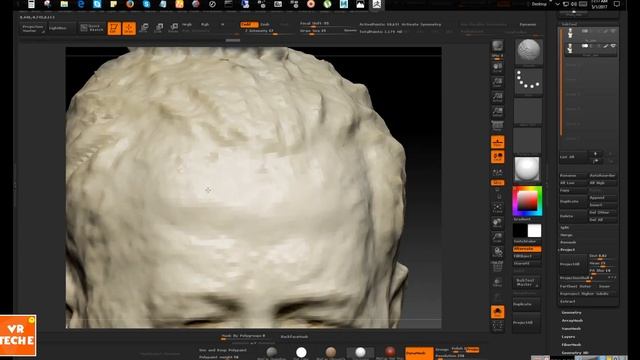The width and height of the screenshot is (640, 360).
Task: Open the empty texture slot
Action: coord(527,141)
